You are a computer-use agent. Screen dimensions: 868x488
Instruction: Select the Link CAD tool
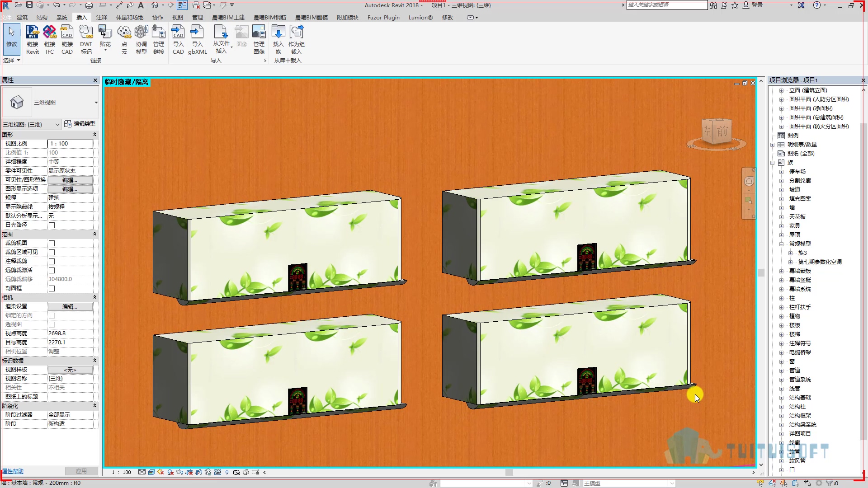pos(67,40)
